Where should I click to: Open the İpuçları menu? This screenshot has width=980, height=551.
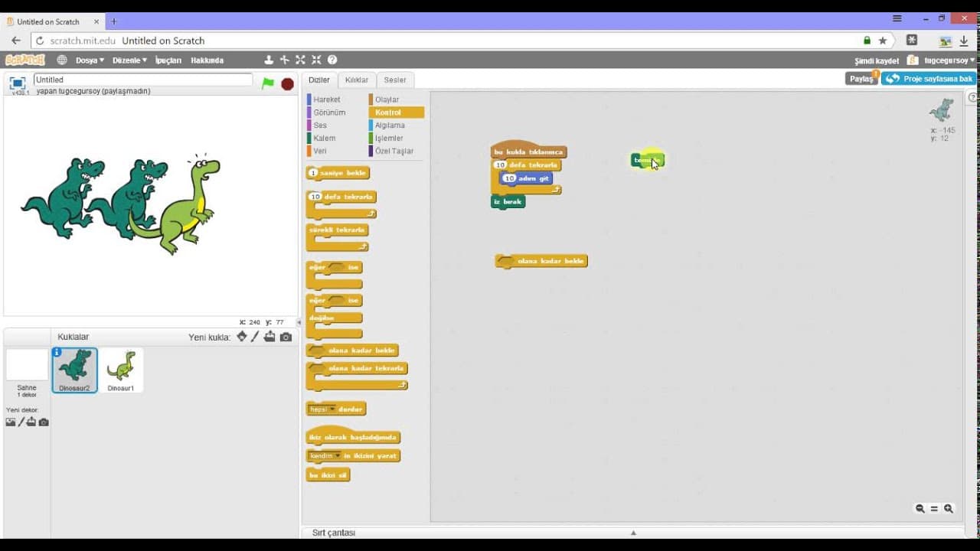point(168,60)
